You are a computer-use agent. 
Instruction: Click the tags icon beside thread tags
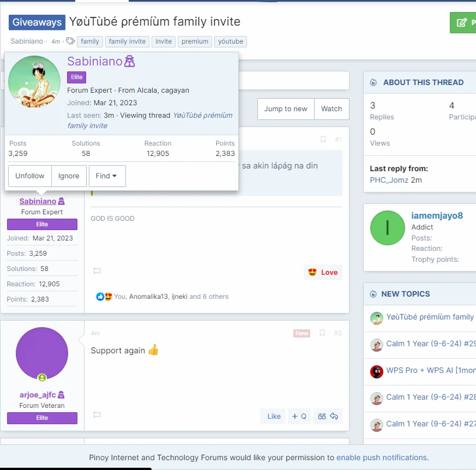pos(70,41)
